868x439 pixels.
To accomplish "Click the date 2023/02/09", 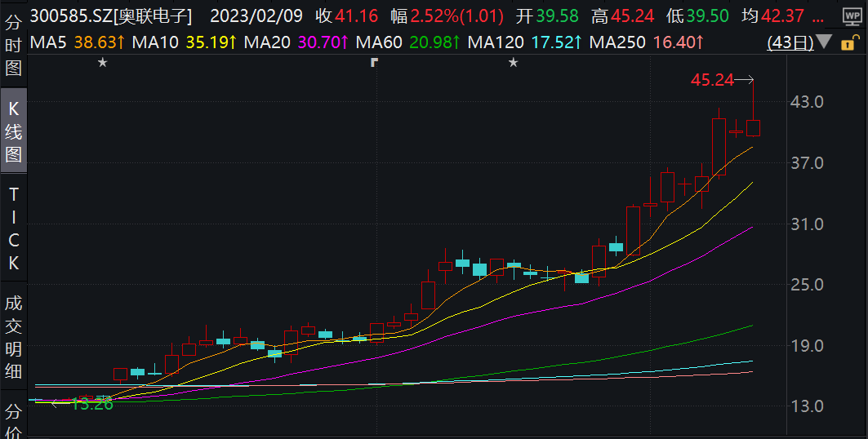I will (256, 16).
